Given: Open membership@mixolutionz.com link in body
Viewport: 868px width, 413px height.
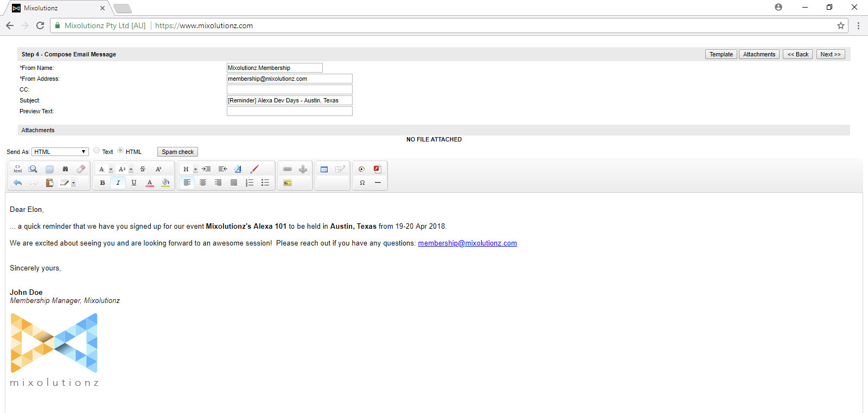Looking at the screenshot, I should tap(467, 243).
